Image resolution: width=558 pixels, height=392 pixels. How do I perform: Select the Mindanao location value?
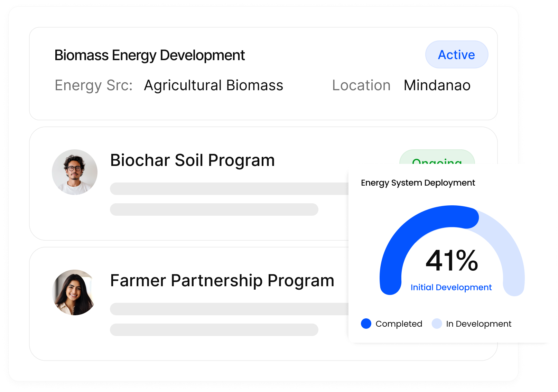(437, 85)
